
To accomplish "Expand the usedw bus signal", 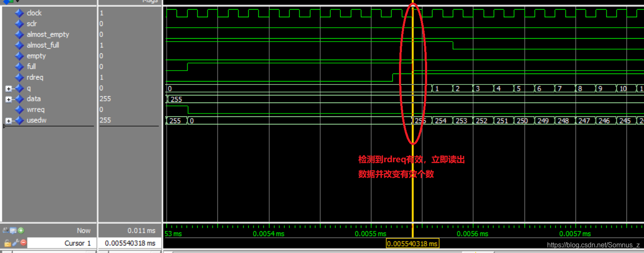I will (x=8, y=121).
